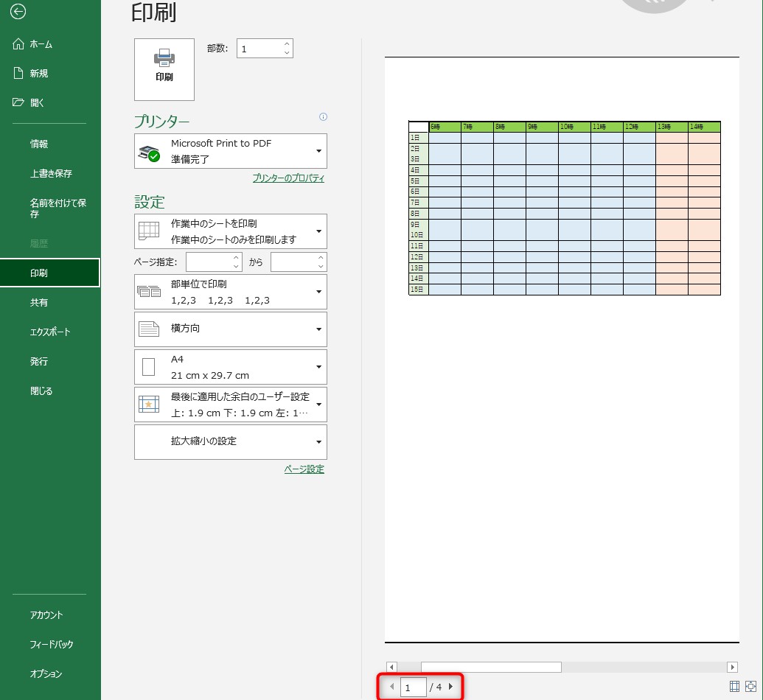Select 上書き保存 in the sidebar
763x700 pixels.
tap(51, 174)
